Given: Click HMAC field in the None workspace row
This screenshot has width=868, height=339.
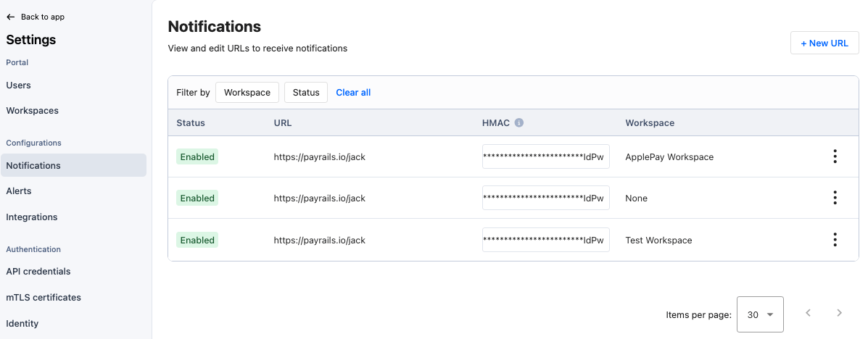Looking at the screenshot, I should point(546,198).
